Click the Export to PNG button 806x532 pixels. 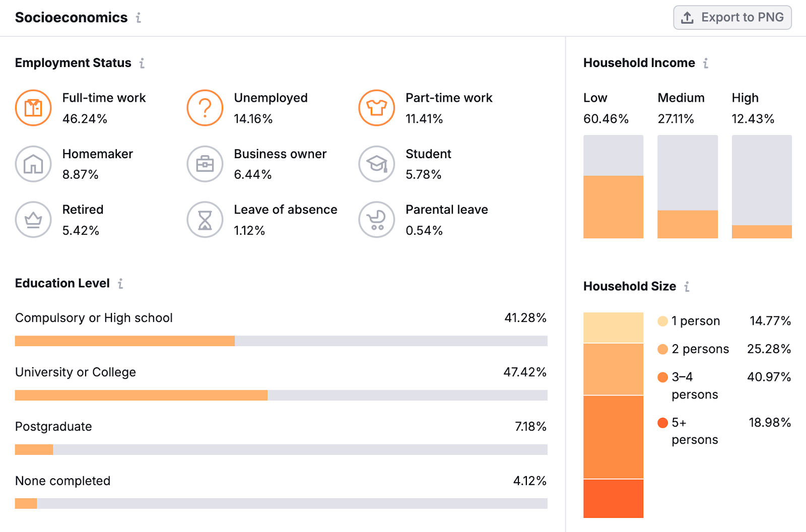pos(732,17)
